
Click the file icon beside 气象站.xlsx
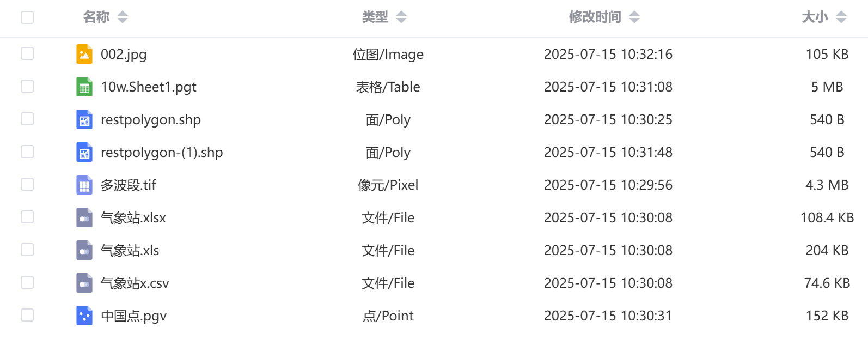(84, 217)
